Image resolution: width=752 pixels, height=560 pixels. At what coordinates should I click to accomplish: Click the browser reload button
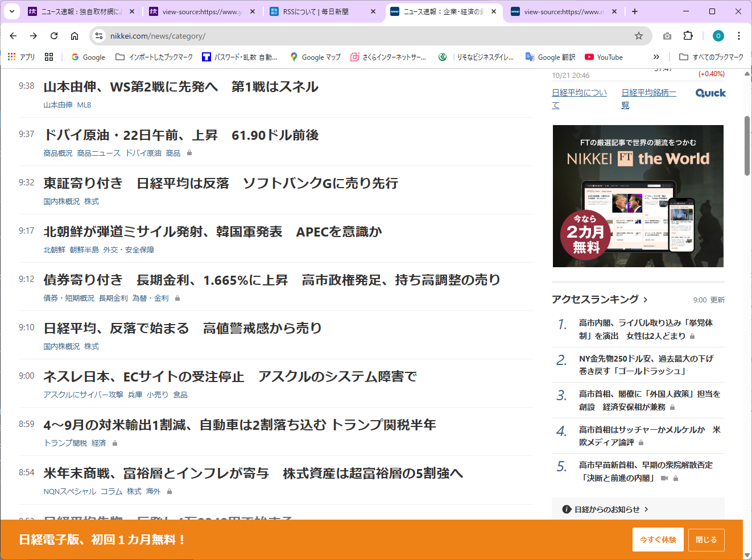54,36
